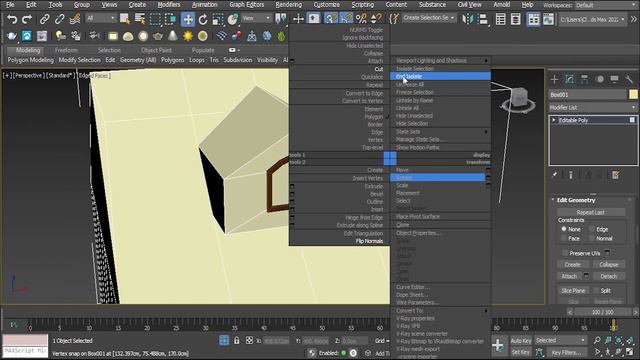Open the Rendering menu
Screen dimensions: 640x360
tap(289, 4)
